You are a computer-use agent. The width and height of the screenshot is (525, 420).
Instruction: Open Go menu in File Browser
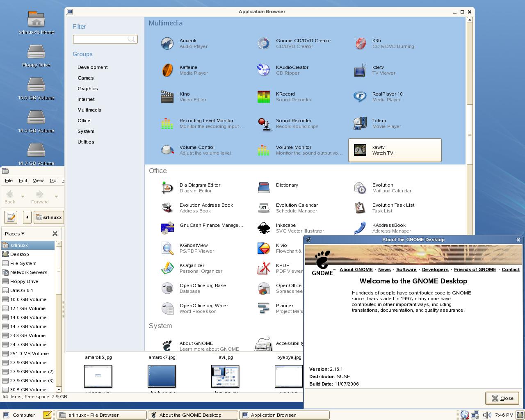53,180
